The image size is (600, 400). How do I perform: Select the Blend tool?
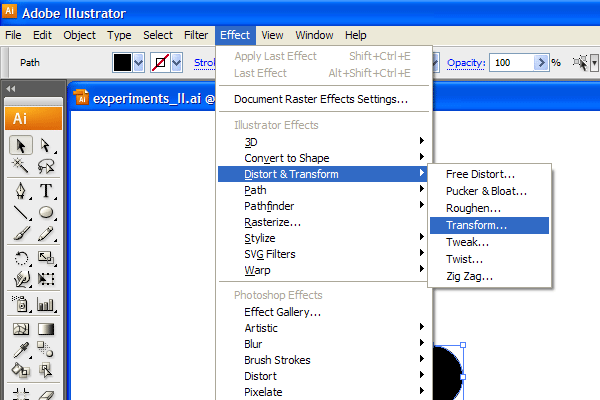click(x=46, y=349)
